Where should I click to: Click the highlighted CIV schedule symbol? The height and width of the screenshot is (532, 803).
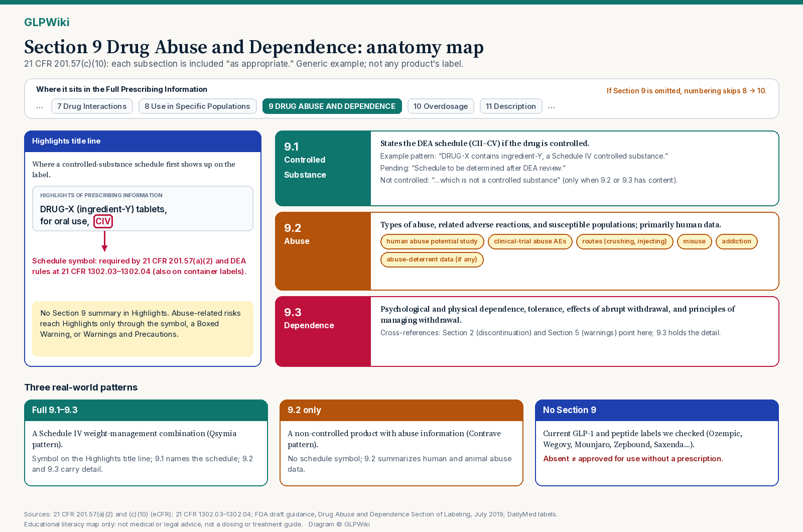click(103, 221)
